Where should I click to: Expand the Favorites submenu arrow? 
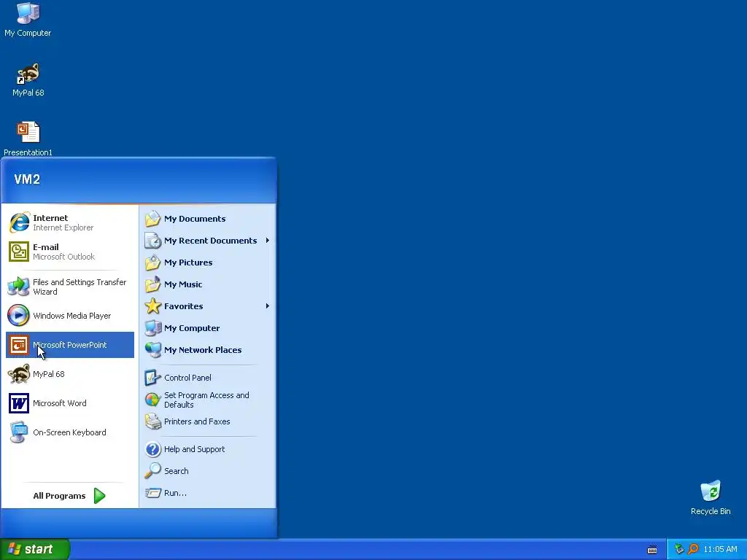pos(267,306)
